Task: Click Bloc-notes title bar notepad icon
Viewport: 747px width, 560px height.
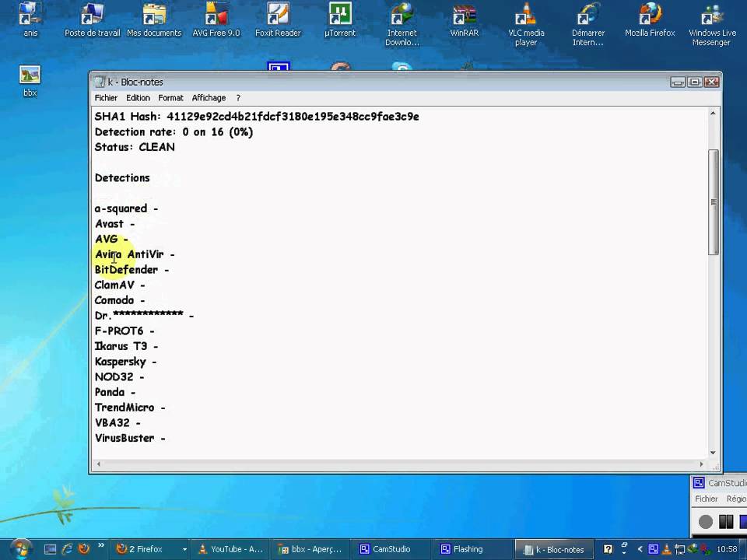Action: pyautogui.click(x=99, y=82)
